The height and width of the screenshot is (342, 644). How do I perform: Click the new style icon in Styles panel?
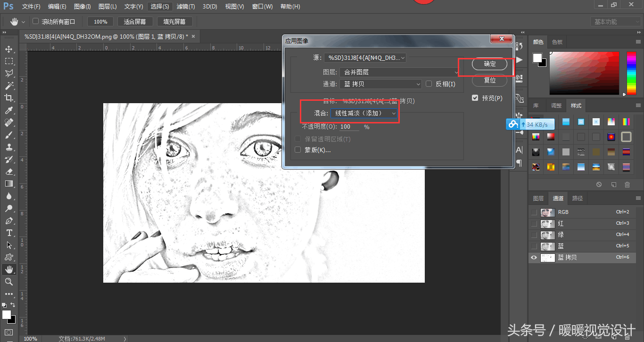(613, 185)
